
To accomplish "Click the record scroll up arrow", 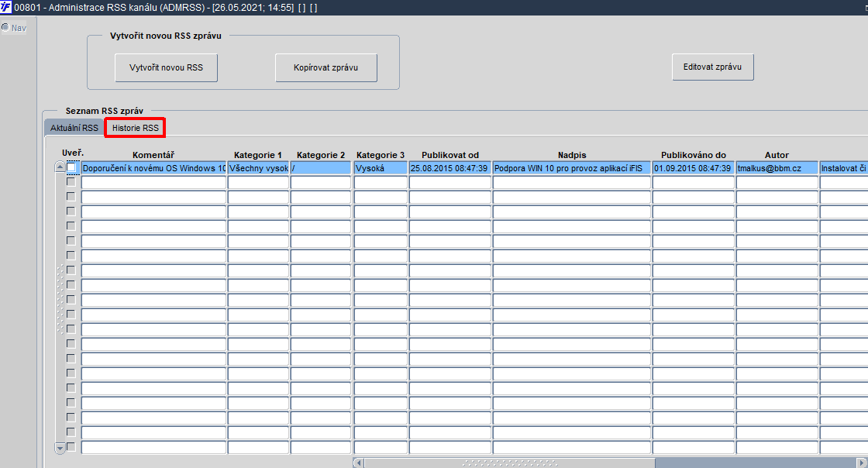I will pos(60,167).
